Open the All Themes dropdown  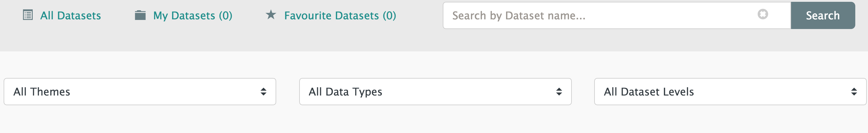pos(140,92)
